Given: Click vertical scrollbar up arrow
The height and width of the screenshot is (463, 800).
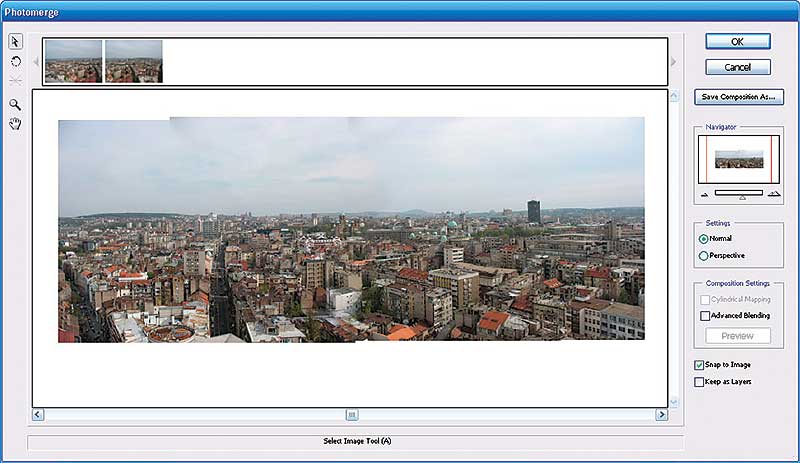Looking at the screenshot, I should [x=674, y=95].
